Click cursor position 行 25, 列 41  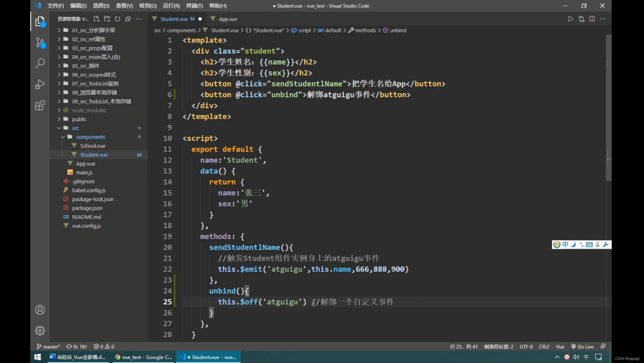[464, 347]
